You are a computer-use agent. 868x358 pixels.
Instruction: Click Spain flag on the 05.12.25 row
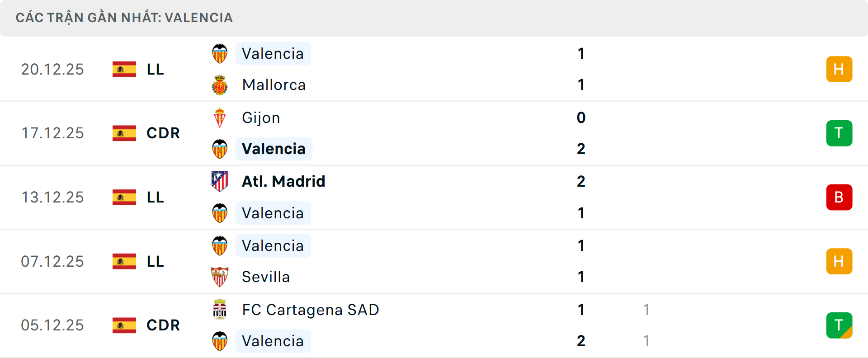tap(124, 325)
